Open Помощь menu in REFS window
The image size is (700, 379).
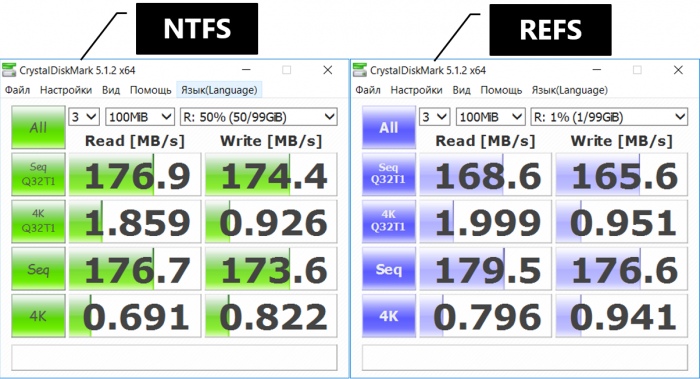(501, 90)
